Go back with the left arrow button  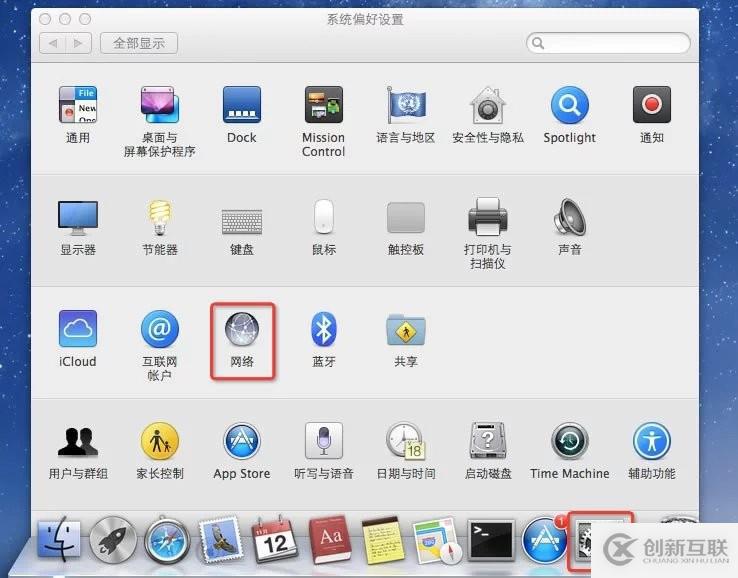pyautogui.click(x=52, y=43)
